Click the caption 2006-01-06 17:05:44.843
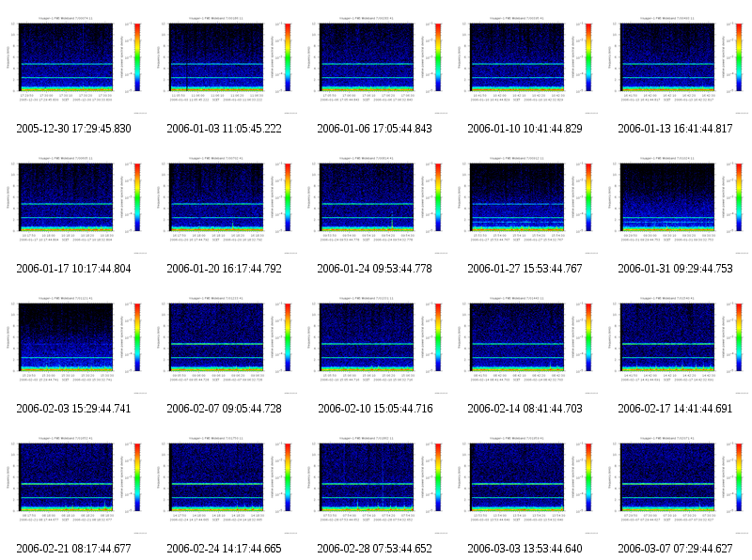Image resolution: width=752 pixels, height=560 pixels. pos(374,129)
